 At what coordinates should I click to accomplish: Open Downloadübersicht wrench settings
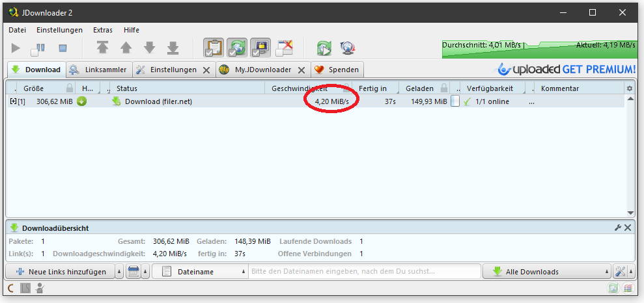click(617, 228)
